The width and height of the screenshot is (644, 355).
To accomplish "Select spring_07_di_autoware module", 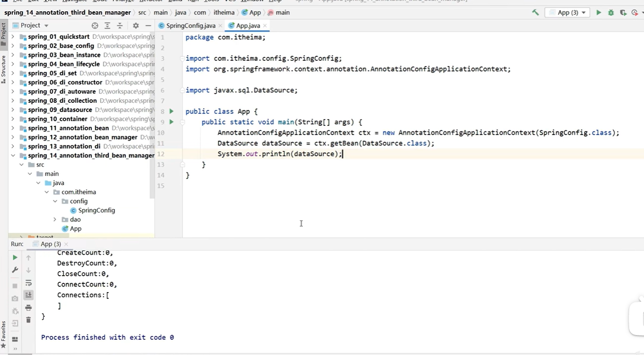I will pos(62,92).
